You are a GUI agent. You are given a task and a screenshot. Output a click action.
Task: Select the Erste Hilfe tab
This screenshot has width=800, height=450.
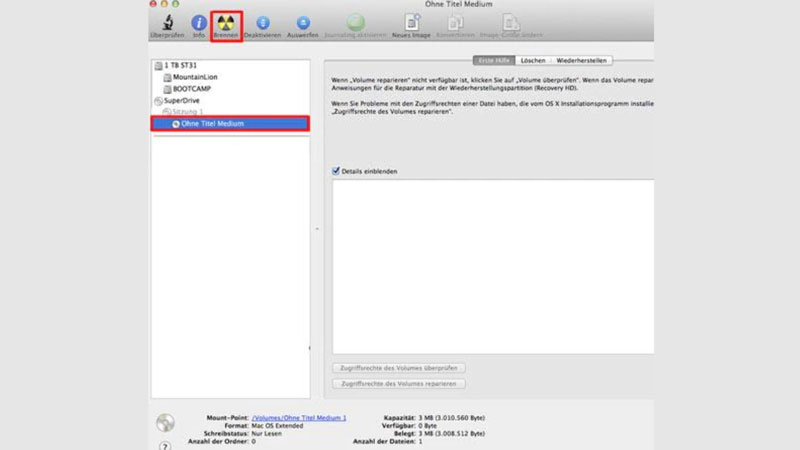coord(494,60)
